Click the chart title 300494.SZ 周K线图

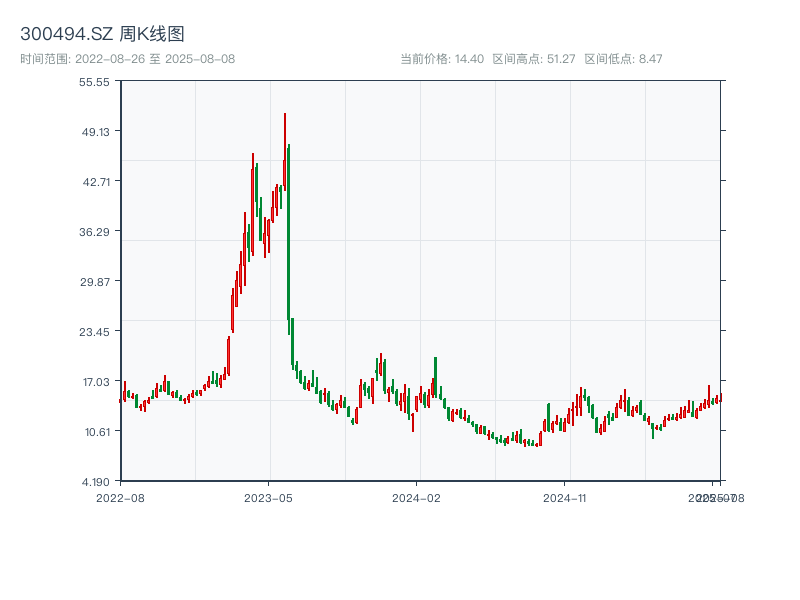(x=102, y=34)
